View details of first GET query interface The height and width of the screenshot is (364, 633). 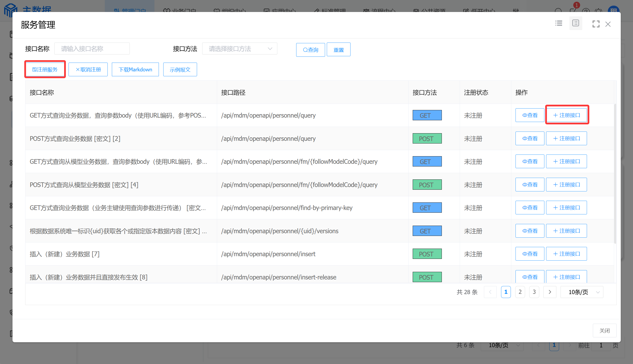pos(530,115)
